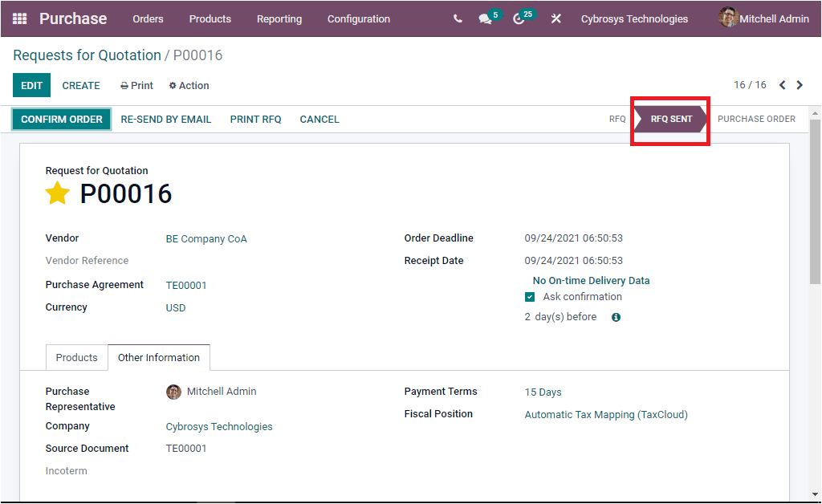Switch to the Products tab
This screenshot has width=822, height=504.
[76, 357]
